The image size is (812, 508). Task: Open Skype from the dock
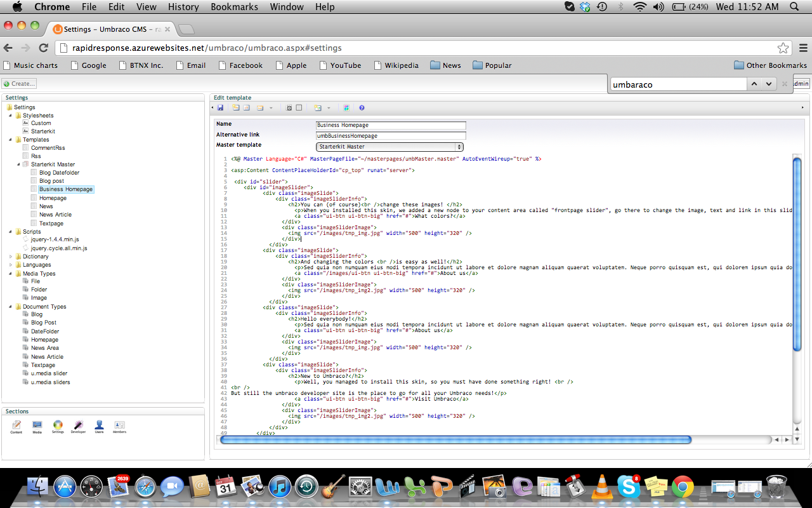coord(629,487)
